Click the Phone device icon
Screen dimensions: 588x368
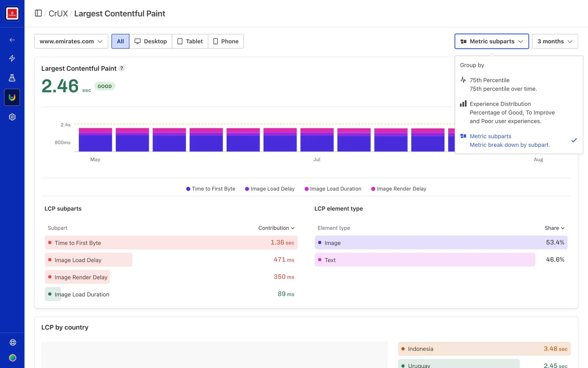click(x=216, y=41)
